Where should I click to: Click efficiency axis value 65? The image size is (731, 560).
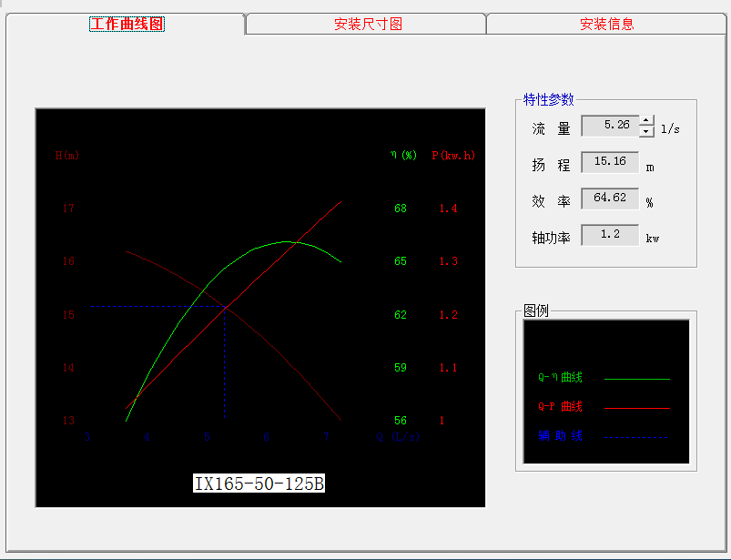tap(401, 261)
